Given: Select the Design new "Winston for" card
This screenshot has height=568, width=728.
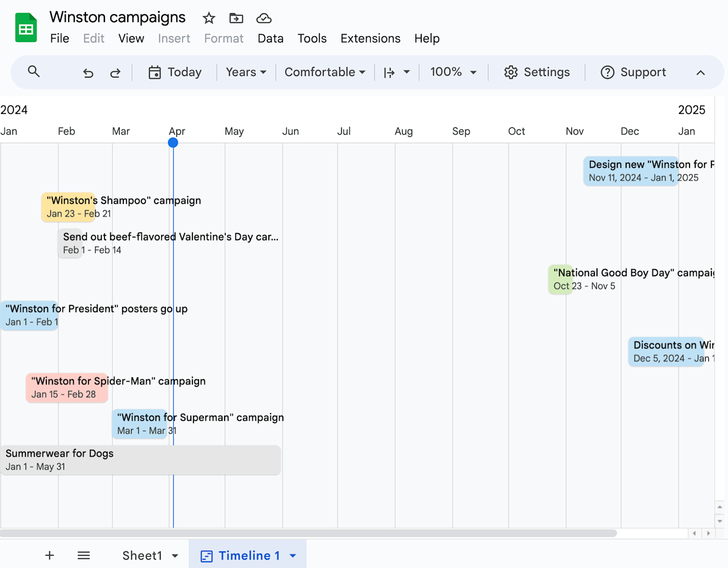Looking at the screenshot, I should click(x=631, y=171).
